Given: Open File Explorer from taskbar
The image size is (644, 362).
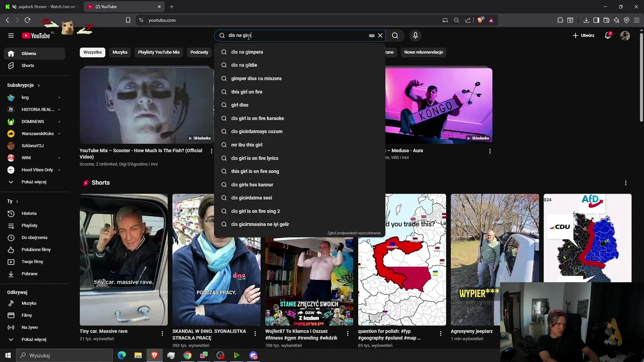Looking at the screenshot, I should 138,355.
